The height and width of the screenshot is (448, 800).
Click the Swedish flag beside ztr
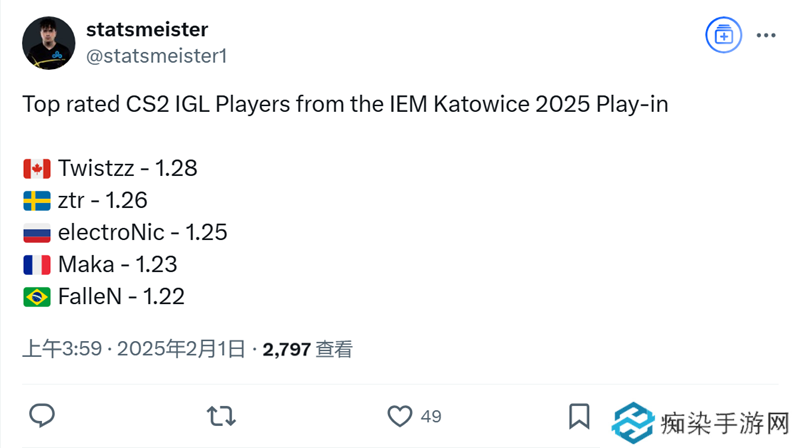tap(37, 200)
